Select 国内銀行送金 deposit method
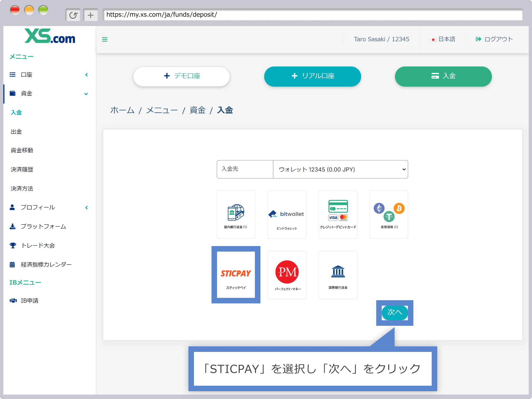 click(236, 214)
